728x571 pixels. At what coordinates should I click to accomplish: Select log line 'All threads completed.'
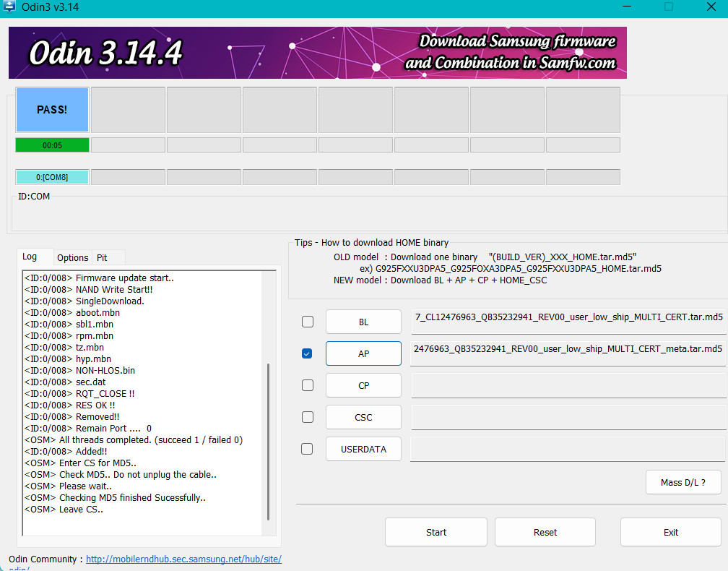[x=133, y=440]
